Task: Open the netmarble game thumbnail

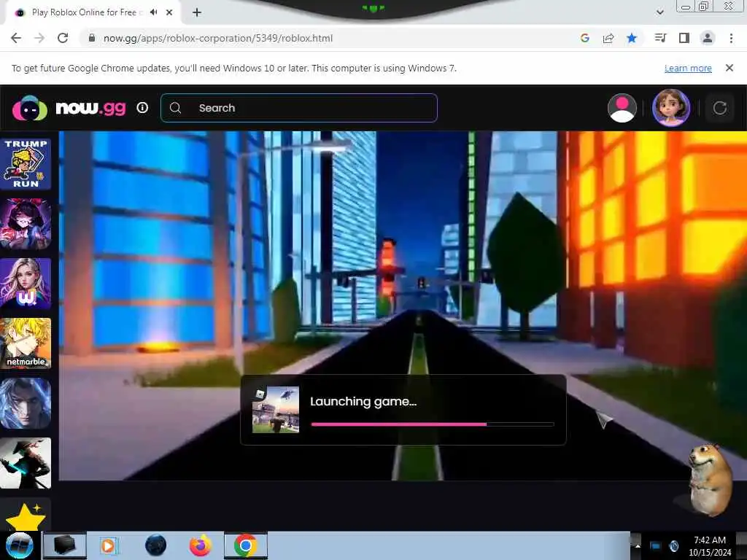Action: [26, 343]
